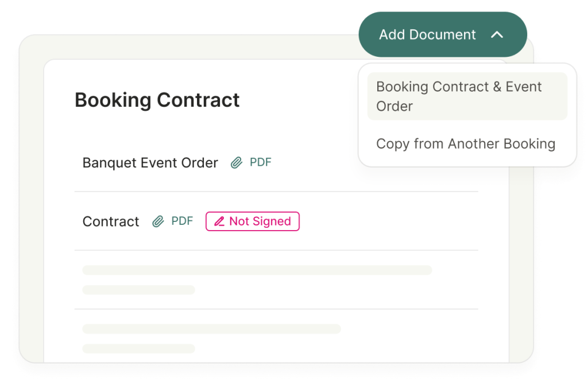The height and width of the screenshot is (382, 588).
Task: Open the Banquet Event Order PDF link
Action: (260, 162)
